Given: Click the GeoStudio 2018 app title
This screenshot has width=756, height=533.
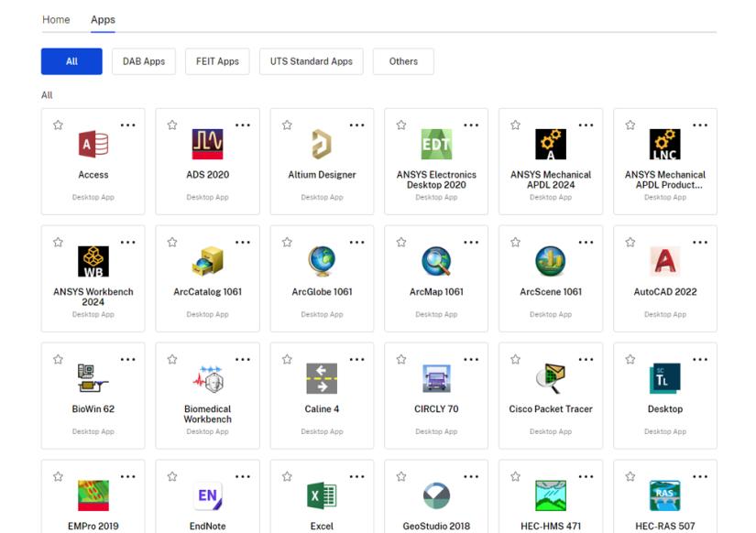Looking at the screenshot, I should [436, 526].
